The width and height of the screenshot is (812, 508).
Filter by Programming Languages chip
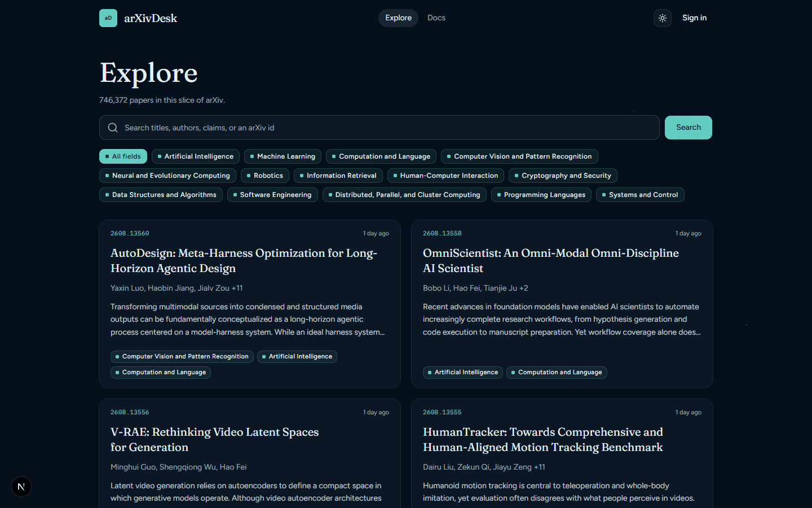click(541, 195)
